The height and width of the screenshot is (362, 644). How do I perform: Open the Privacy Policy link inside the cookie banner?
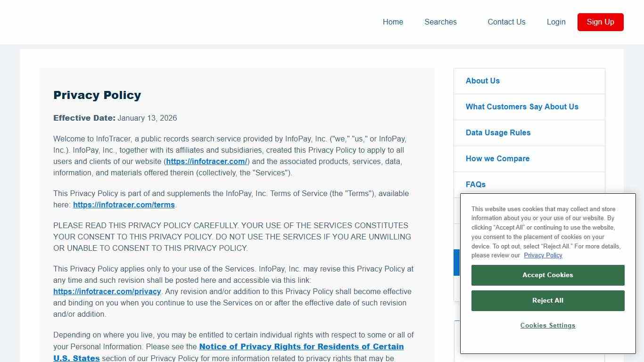(x=543, y=255)
